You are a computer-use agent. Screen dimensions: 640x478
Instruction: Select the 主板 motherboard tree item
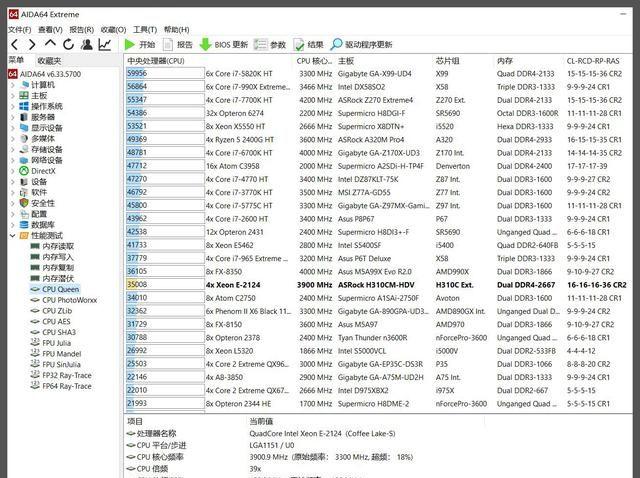pos(33,96)
